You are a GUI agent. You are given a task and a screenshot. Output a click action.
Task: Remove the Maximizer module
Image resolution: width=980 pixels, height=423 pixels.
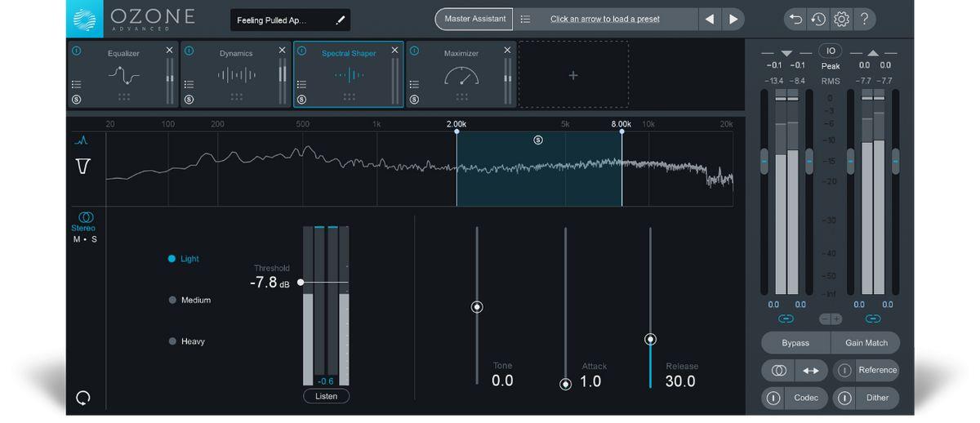[508, 51]
